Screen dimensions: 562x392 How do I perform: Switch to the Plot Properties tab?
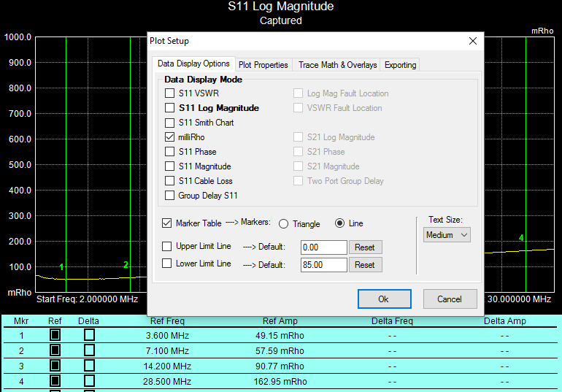263,65
